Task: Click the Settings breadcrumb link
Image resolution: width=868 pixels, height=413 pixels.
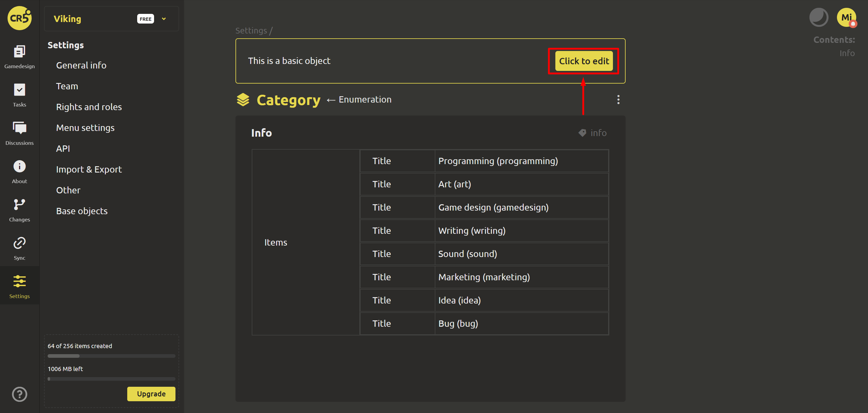Action: click(251, 31)
